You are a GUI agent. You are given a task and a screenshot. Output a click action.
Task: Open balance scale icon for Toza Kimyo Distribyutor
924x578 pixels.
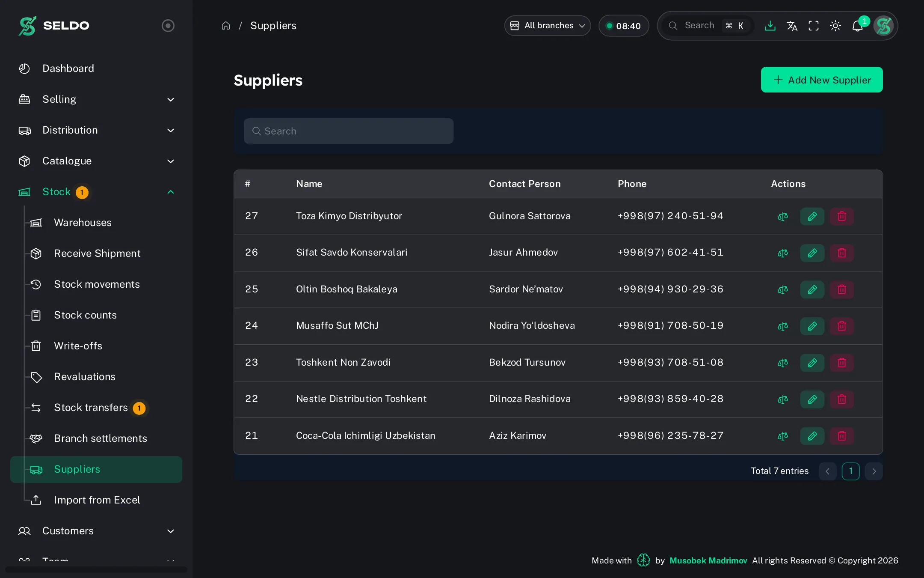point(782,216)
